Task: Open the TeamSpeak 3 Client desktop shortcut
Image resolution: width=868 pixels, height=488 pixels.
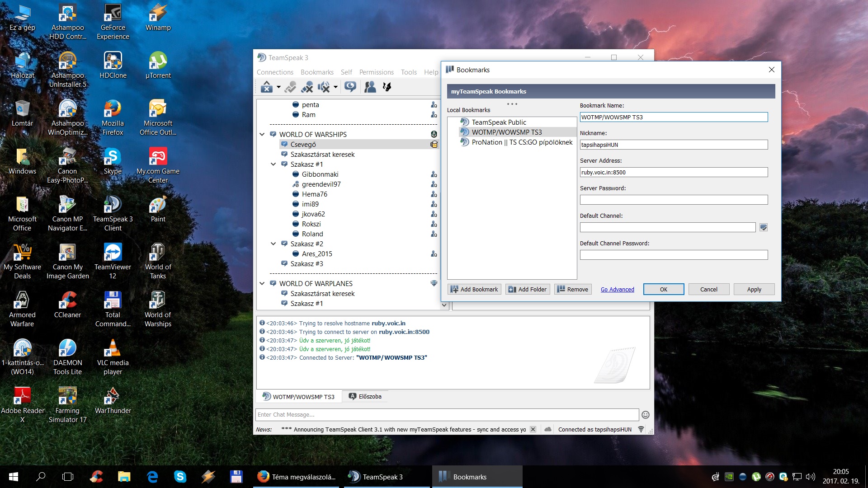Action: tap(113, 213)
